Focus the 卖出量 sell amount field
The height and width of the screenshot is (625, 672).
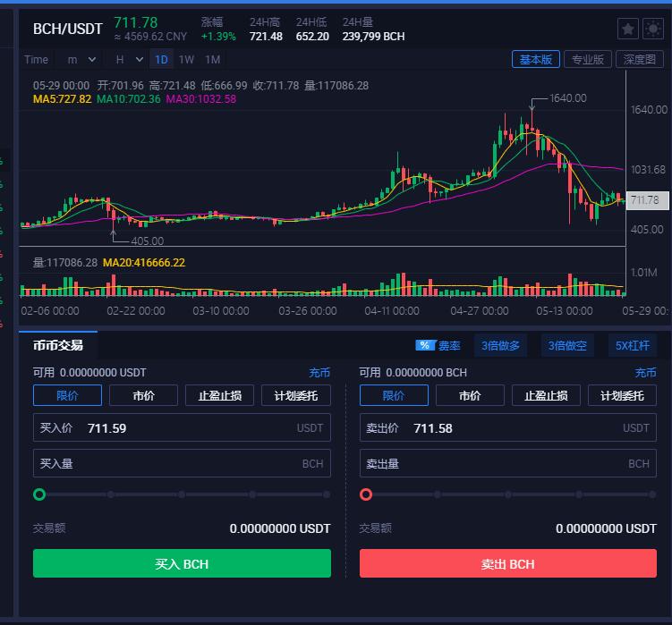pos(508,463)
